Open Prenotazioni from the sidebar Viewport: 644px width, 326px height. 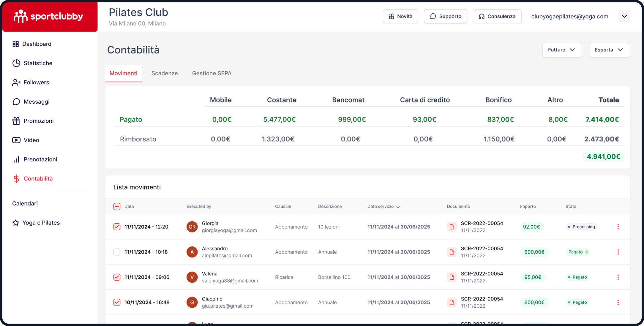click(x=40, y=159)
